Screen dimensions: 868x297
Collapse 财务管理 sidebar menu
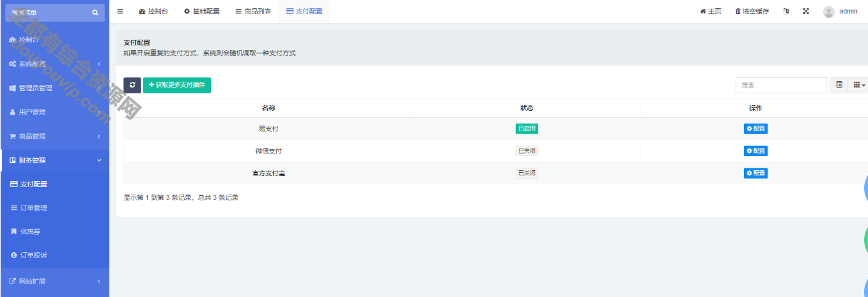click(54, 160)
